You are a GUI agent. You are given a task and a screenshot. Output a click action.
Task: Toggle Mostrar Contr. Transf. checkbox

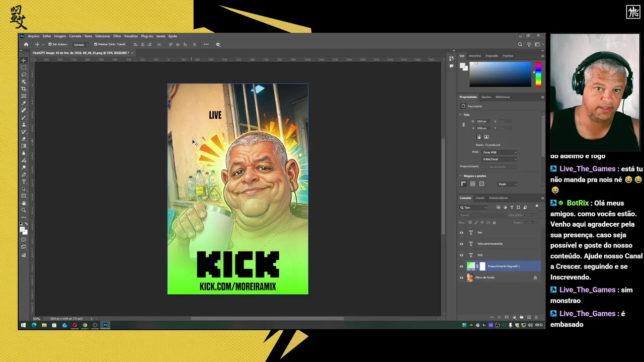click(x=96, y=44)
